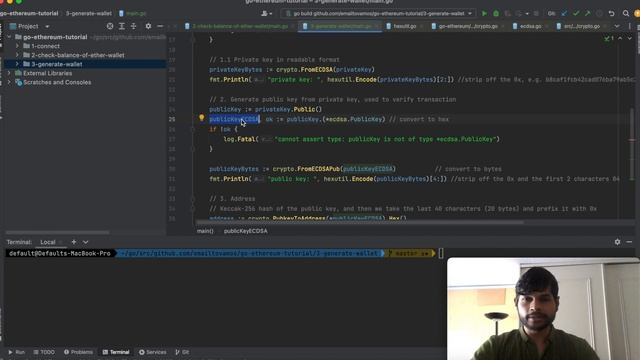Viewport: 640px width, 360px height.
Task: Click the inspections checkmark indicator
Action: pos(609,38)
